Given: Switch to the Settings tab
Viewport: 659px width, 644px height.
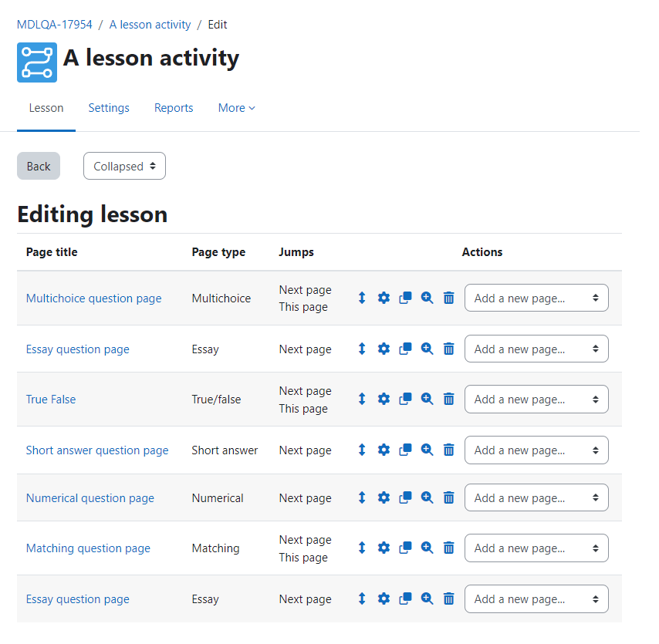Looking at the screenshot, I should click(109, 108).
